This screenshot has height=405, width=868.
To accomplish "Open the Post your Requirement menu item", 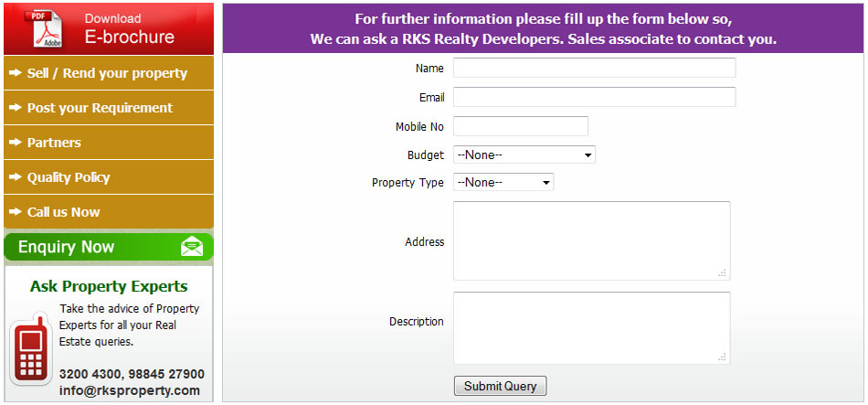I will pyautogui.click(x=109, y=108).
